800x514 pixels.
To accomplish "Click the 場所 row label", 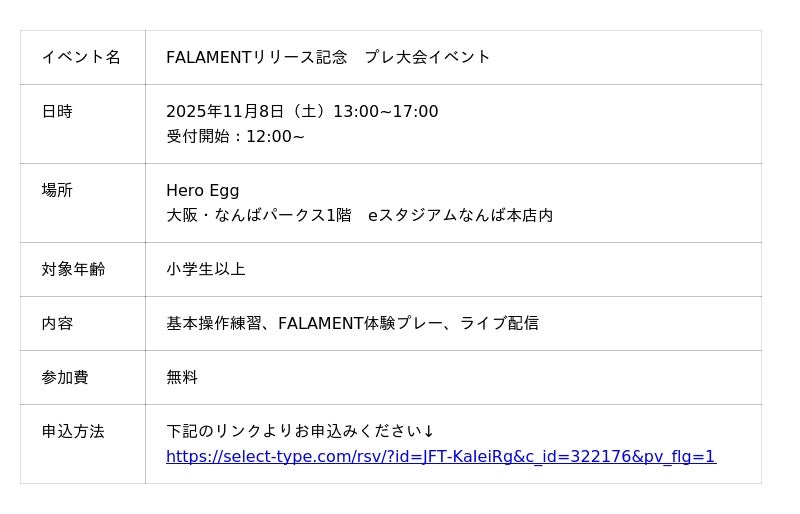I will click(57, 190).
